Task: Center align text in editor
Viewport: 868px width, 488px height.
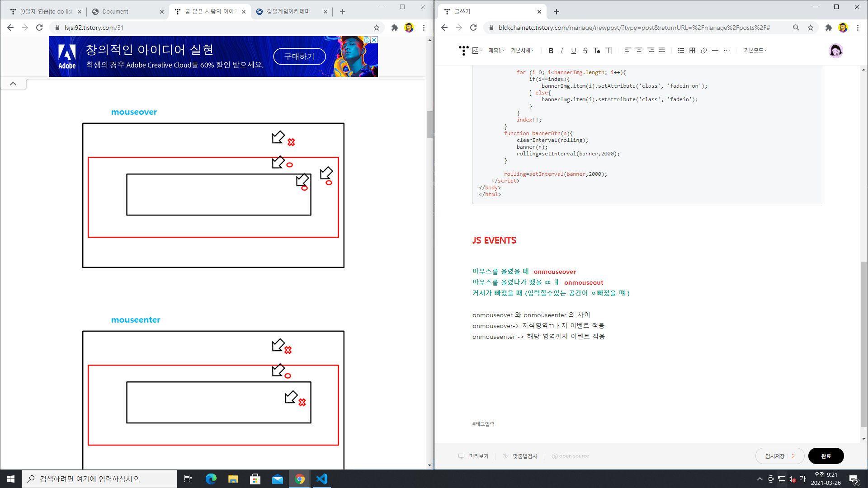Action: pos(639,51)
